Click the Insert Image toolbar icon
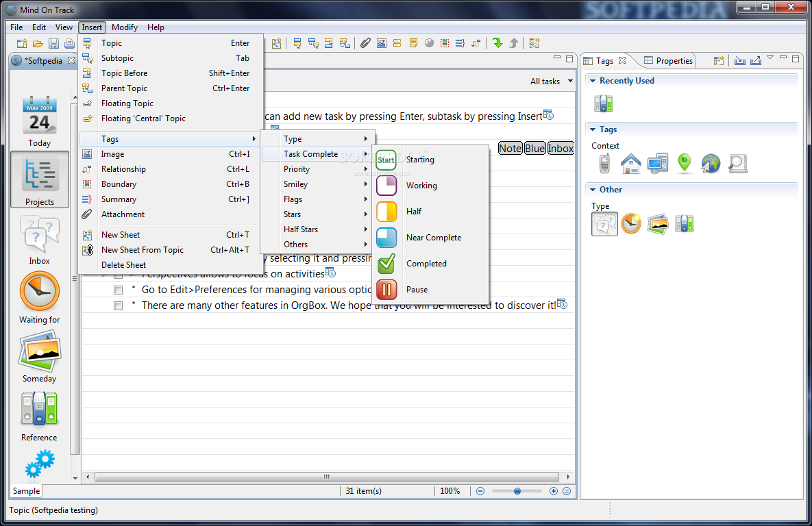812x526 pixels. 382,43
